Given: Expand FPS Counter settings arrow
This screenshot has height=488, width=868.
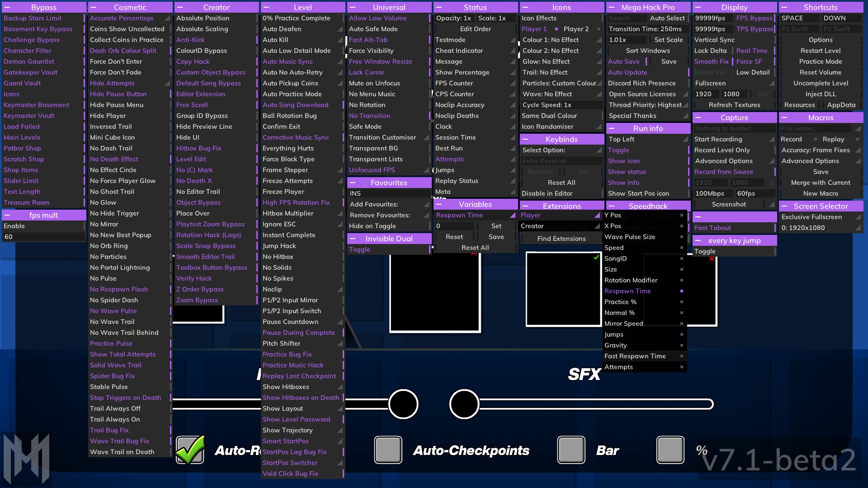Looking at the screenshot, I should (x=513, y=83).
